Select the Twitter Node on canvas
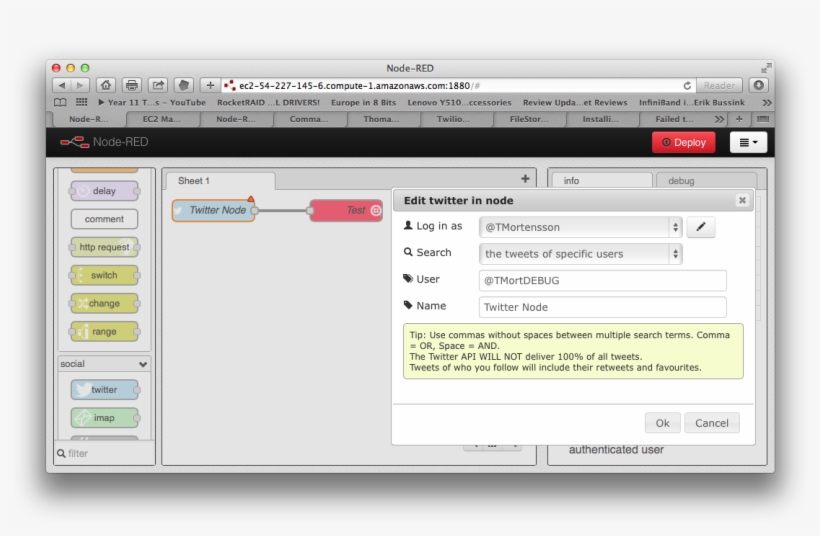The height and width of the screenshot is (536, 820). click(214, 210)
